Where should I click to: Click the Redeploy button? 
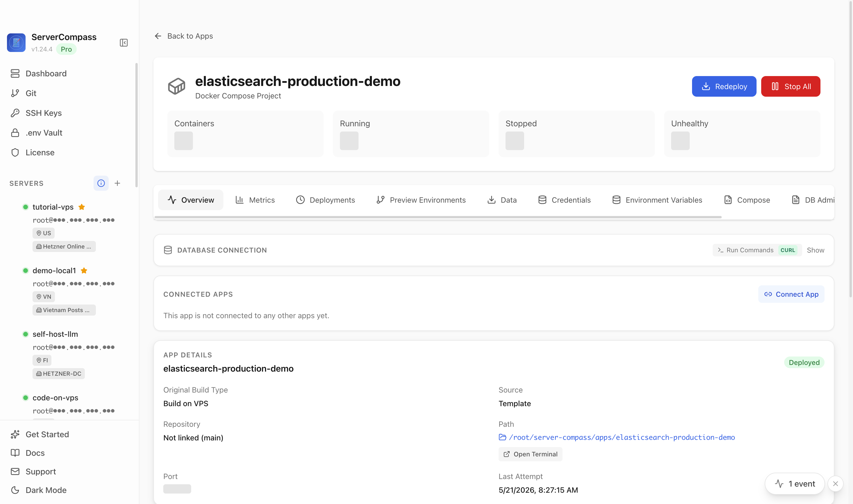coord(724,86)
